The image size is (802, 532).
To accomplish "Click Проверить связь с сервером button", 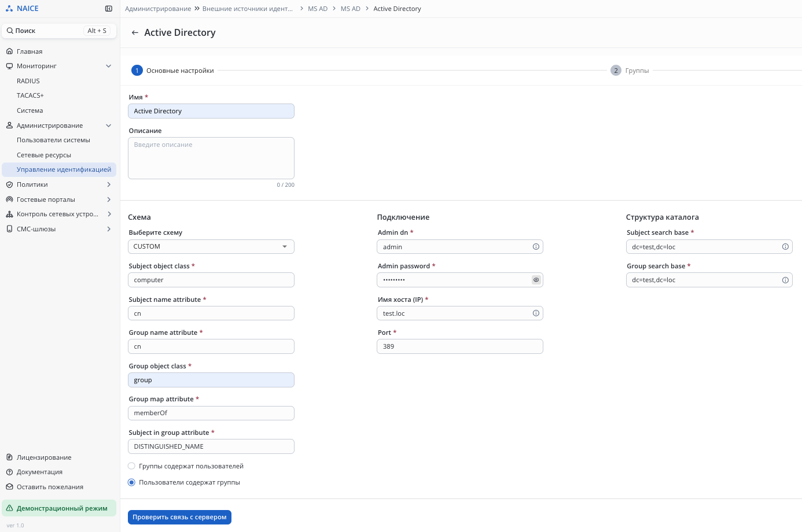I will pyautogui.click(x=179, y=517).
